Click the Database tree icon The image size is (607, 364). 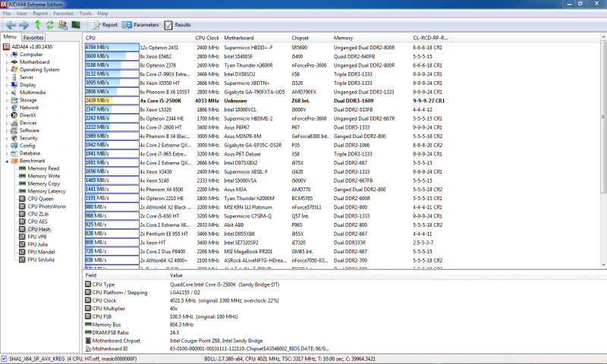coord(14,154)
